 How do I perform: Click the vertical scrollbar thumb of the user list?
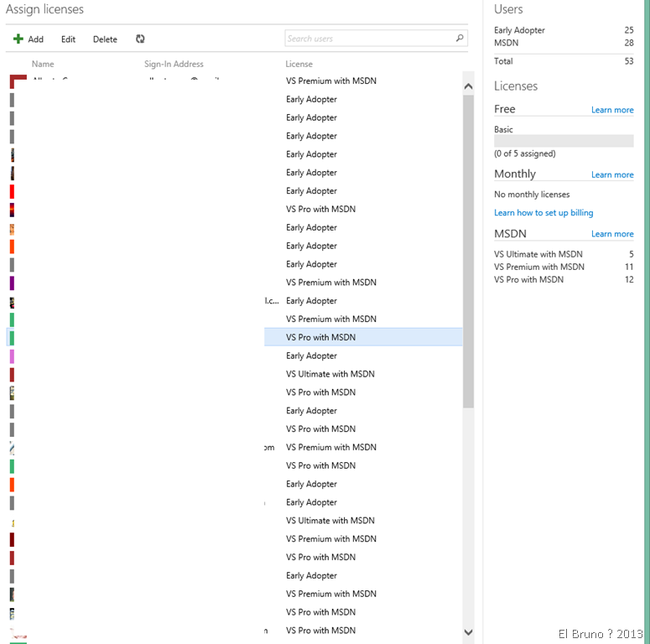coord(468,252)
